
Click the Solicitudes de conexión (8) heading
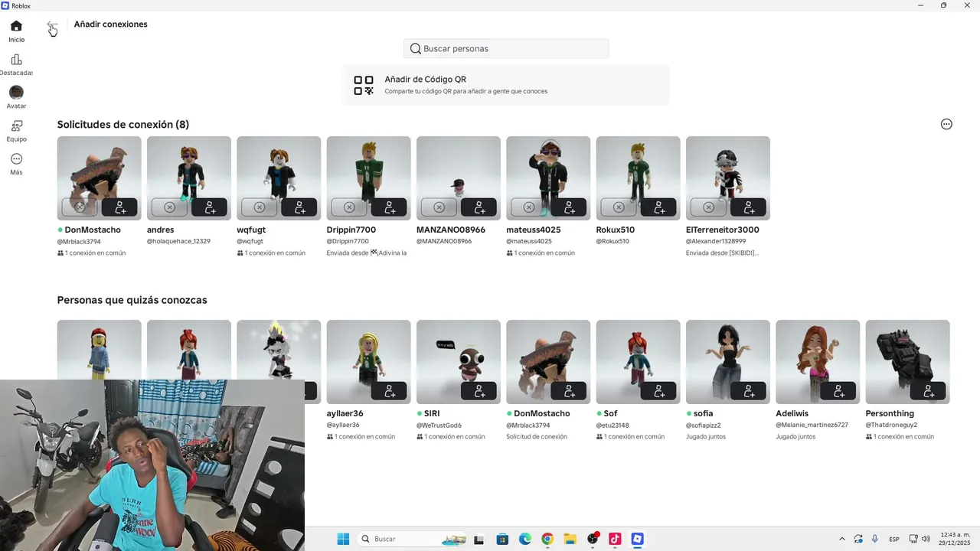(123, 124)
